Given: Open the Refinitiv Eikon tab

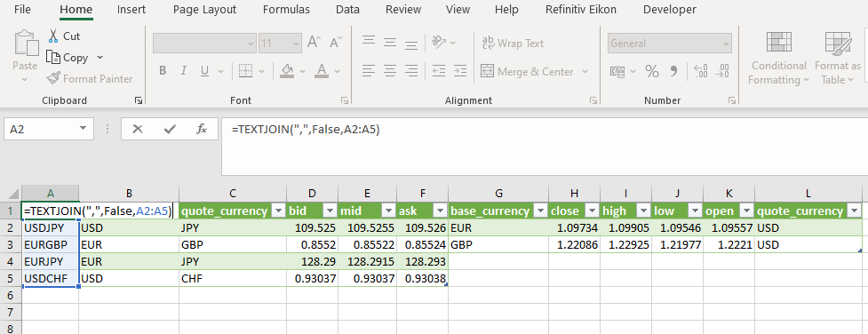Looking at the screenshot, I should pyautogui.click(x=581, y=10).
